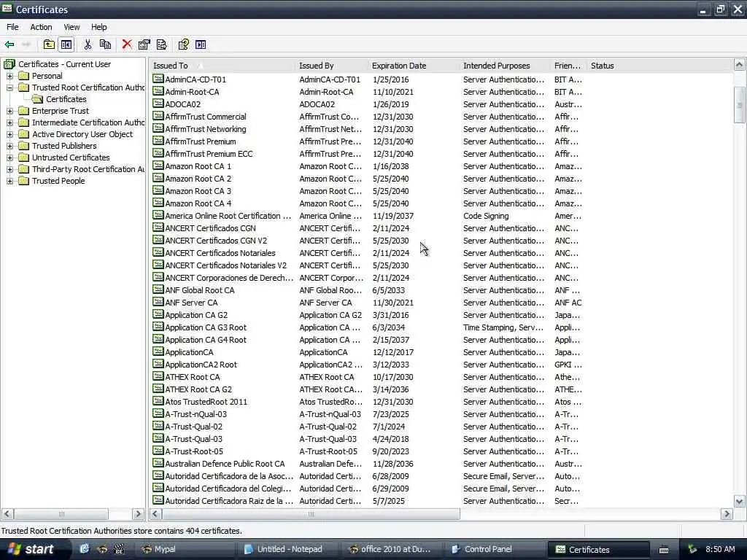Select the ApplicationCA certificate icon
747x560 pixels.
(158, 351)
